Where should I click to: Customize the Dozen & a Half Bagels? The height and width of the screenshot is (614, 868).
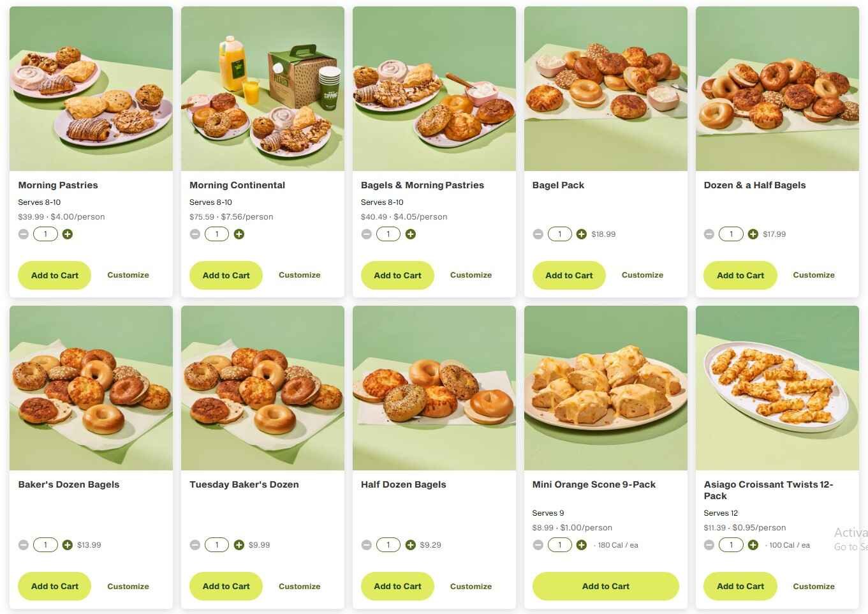coord(814,275)
